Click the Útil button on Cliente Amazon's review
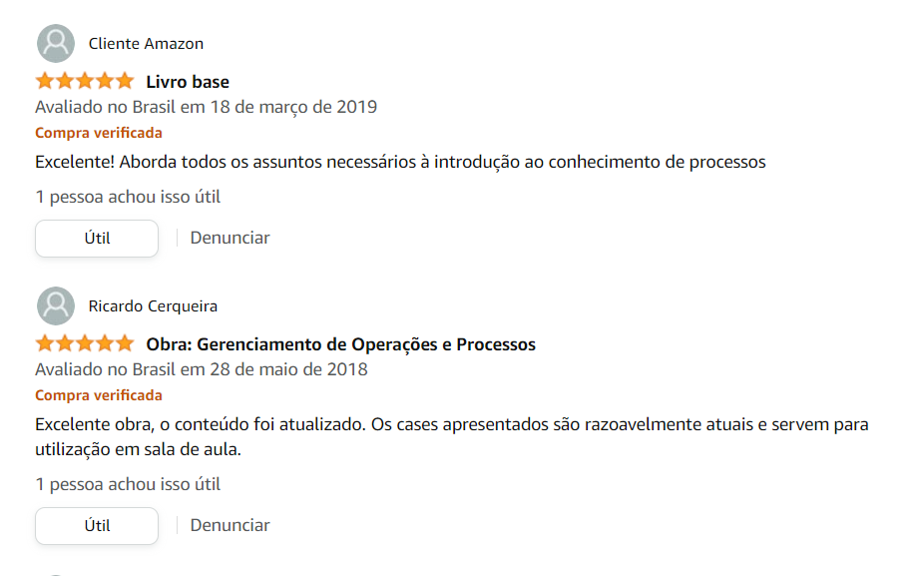924x576 pixels. click(96, 238)
